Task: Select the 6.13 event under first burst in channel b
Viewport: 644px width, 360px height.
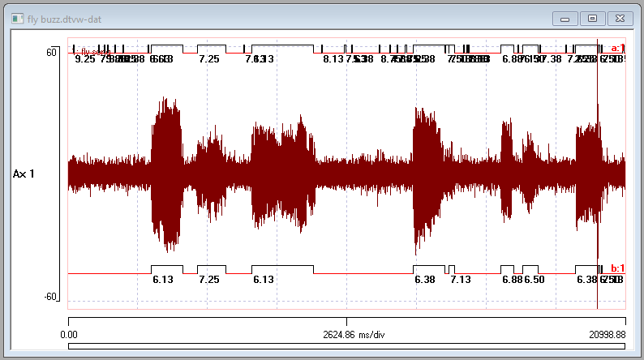Action: coord(163,280)
